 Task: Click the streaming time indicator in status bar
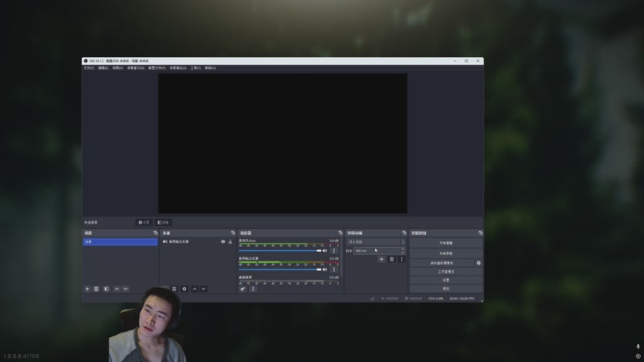click(x=390, y=298)
